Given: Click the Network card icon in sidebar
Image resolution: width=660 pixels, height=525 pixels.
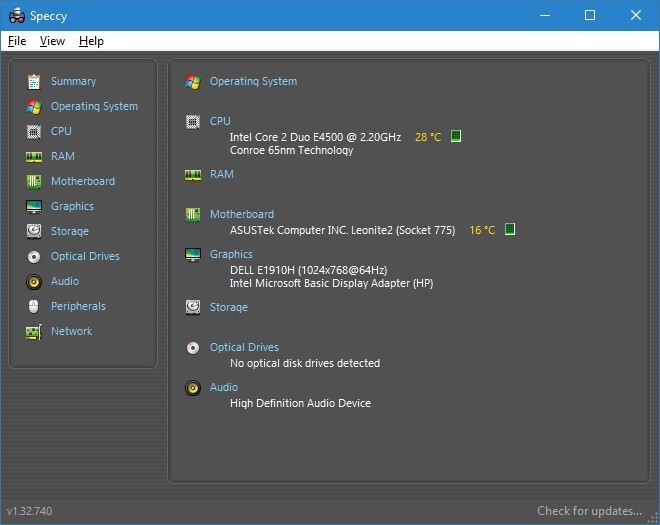Looking at the screenshot, I should tap(34, 332).
